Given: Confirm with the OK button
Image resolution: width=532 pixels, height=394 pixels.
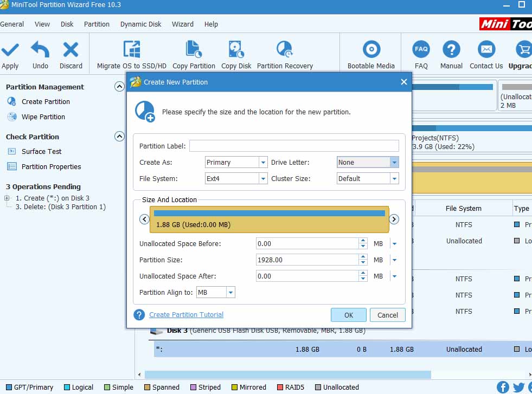Looking at the screenshot, I should (x=349, y=315).
